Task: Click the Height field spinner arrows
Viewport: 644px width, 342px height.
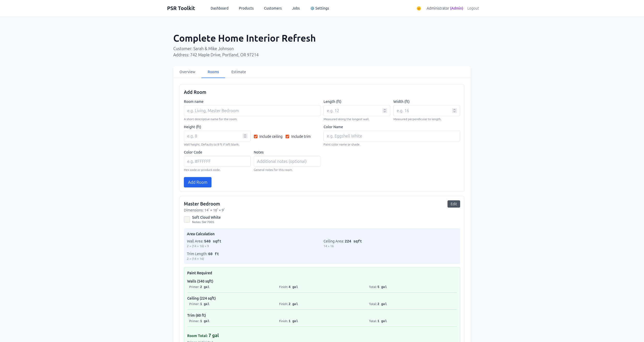Action: tap(245, 136)
